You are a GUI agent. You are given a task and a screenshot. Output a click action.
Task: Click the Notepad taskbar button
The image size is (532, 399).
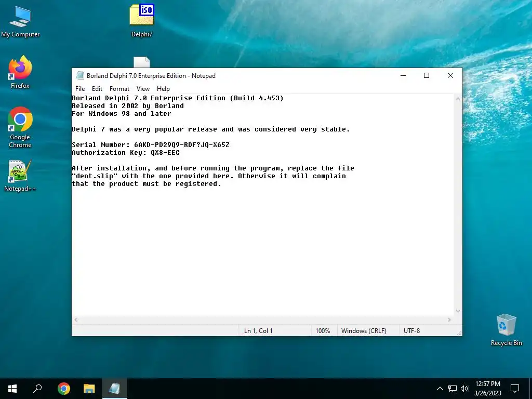coord(115,389)
